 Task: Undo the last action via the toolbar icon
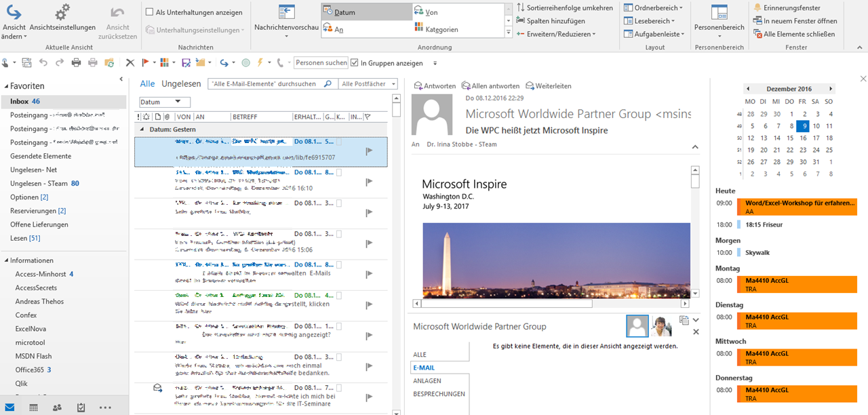coord(43,62)
